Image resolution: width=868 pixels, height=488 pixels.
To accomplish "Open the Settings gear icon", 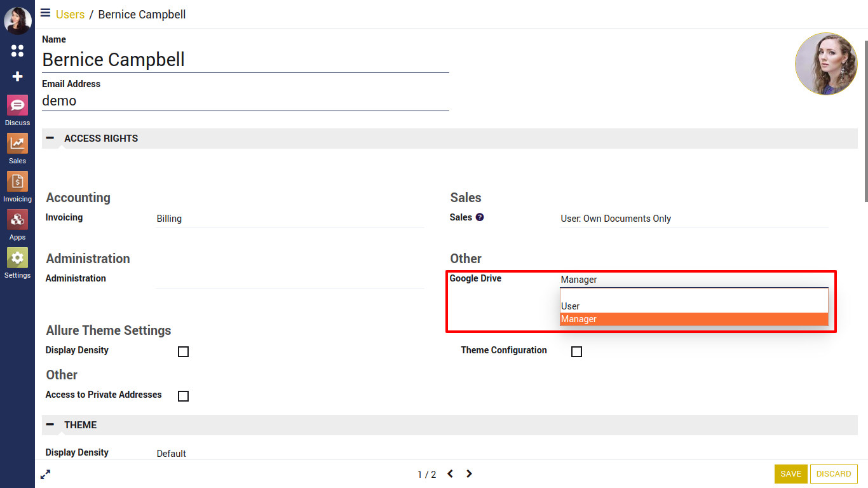I will click(17, 258).
